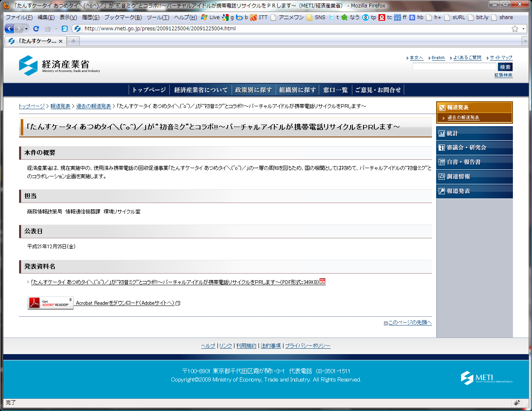Open the URL bar history dropdown arrow
The image size is (532, 411).
524,29
